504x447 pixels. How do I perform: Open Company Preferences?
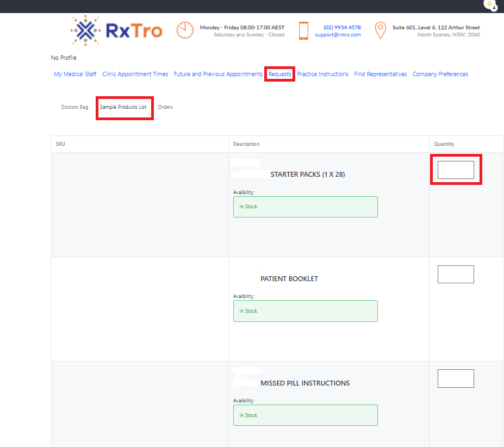(x=440, y=74)
